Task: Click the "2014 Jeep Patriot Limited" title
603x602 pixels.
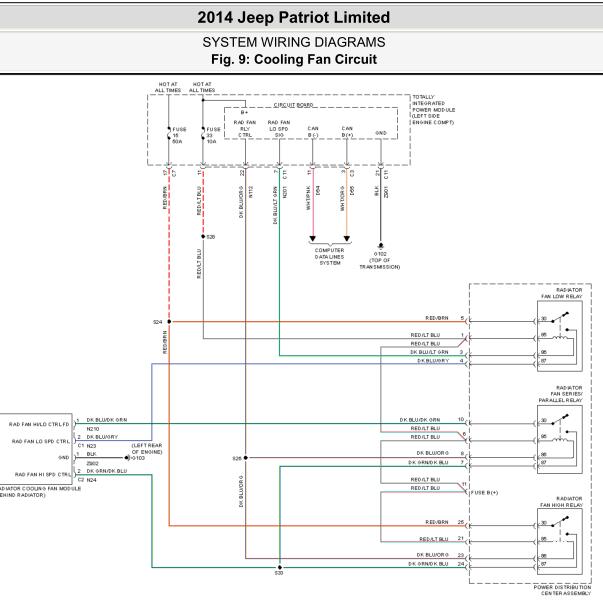Action: click(293, 17)
